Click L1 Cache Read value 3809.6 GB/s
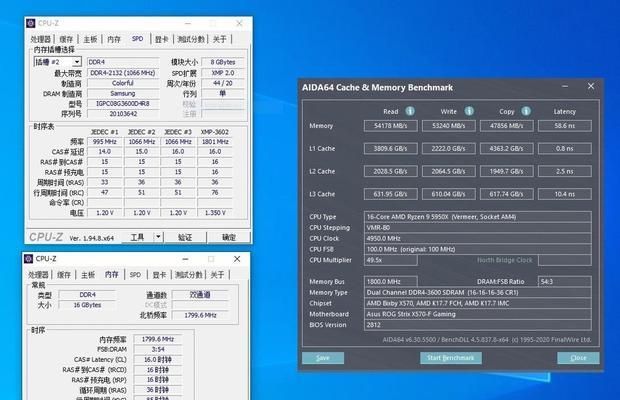This screenshot has width=620, height=400. point(391,149)
